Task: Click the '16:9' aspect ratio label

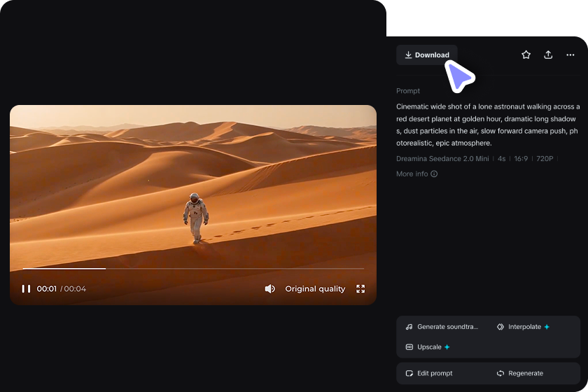Action: click(521, 159)
